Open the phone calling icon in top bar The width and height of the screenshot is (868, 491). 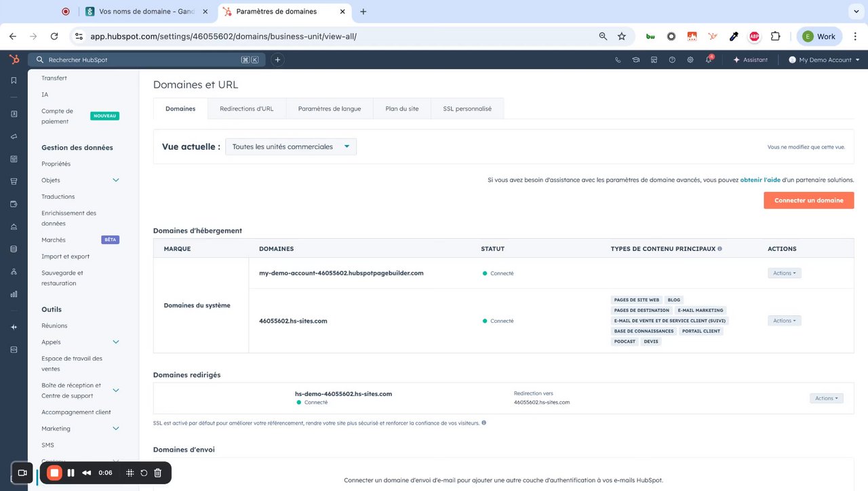(618, 60)
